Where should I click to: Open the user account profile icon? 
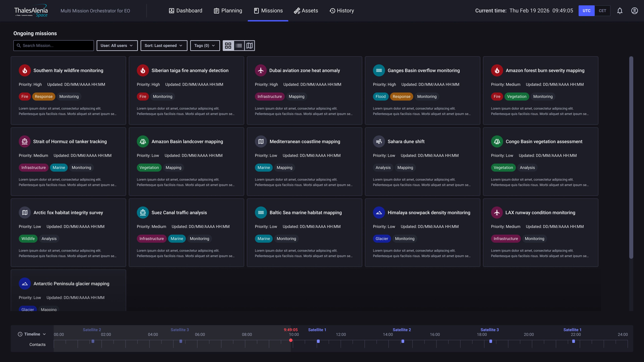click(634, 11)
